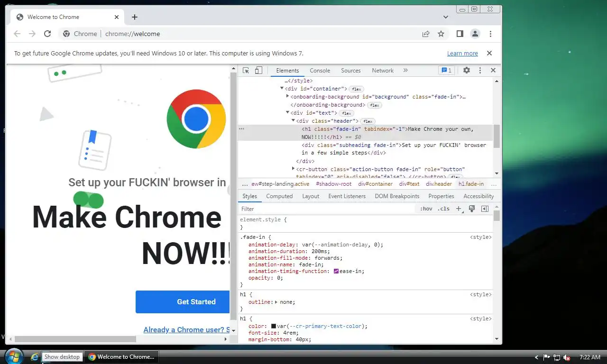Bookmark this tab with the star icon

441,34
